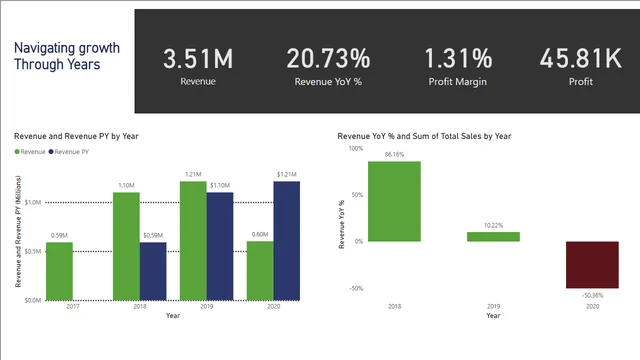The width and height of the screenshot is (640, 360).
Task: Click "2018" on the YoY chart's axis
Action: click(x=394, y=306)
